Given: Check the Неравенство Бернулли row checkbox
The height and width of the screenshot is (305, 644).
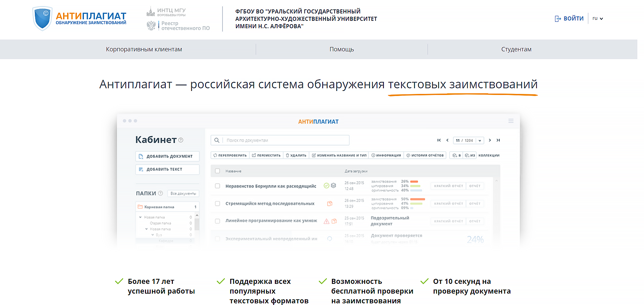Looking at the screenshot, I should coord(217,186).
